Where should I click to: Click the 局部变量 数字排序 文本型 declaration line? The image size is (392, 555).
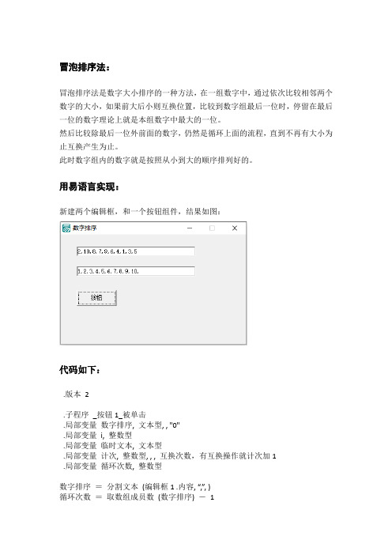(x=122, y=425)
